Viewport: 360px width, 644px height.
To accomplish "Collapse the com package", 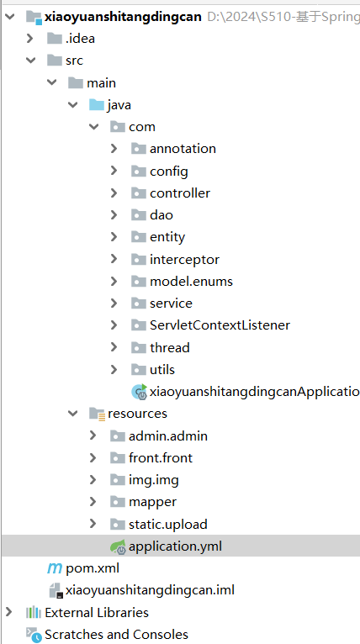I will coord(93,127).
